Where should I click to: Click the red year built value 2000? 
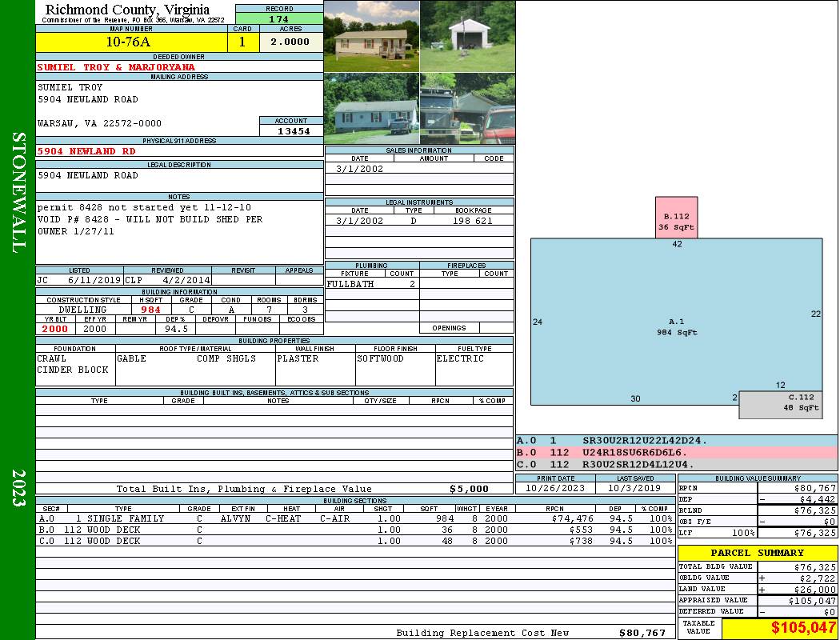(x=55, y=329)
